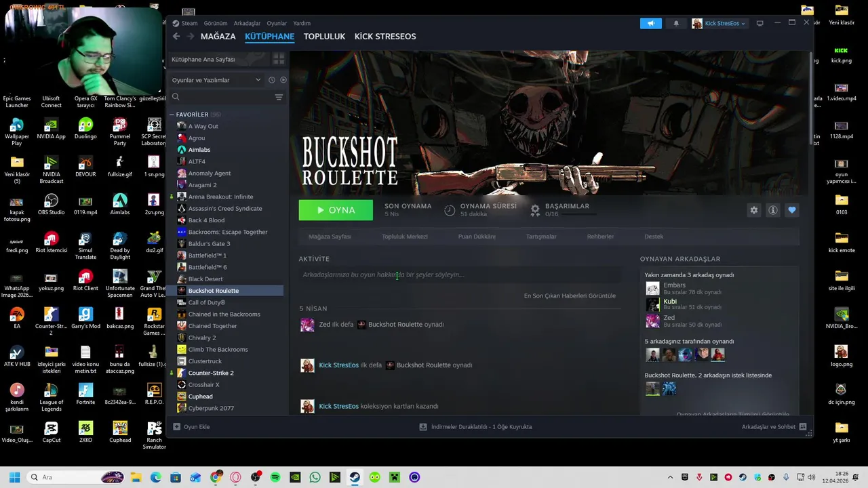Open Spotify from the taskbar
This screenshot has width=868, height=488.
(x=275, y=477)
